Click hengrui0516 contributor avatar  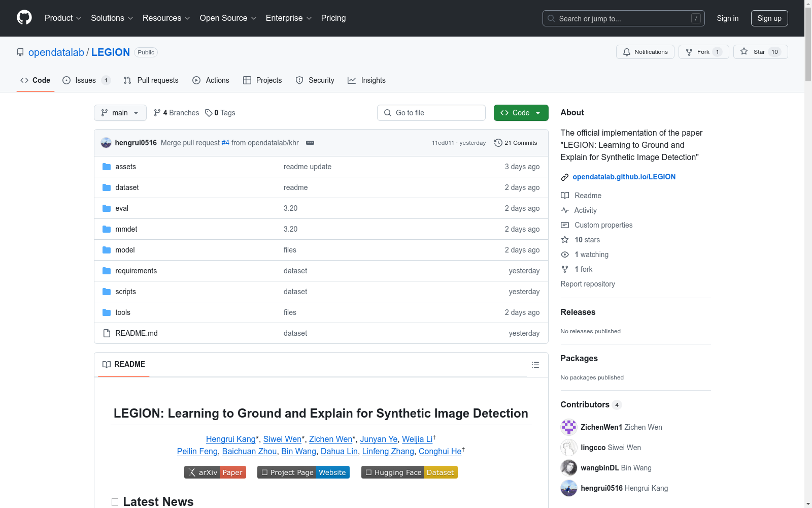[x=569, y=488]
